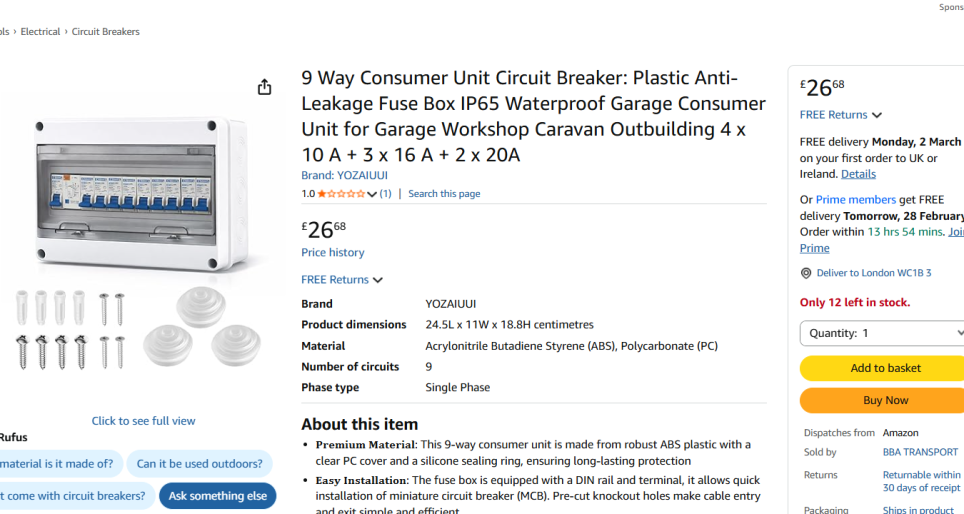The height and width of the screenshot is (514, 964).
Task: Click the Price history link
Action: click(x=333, y=253)
